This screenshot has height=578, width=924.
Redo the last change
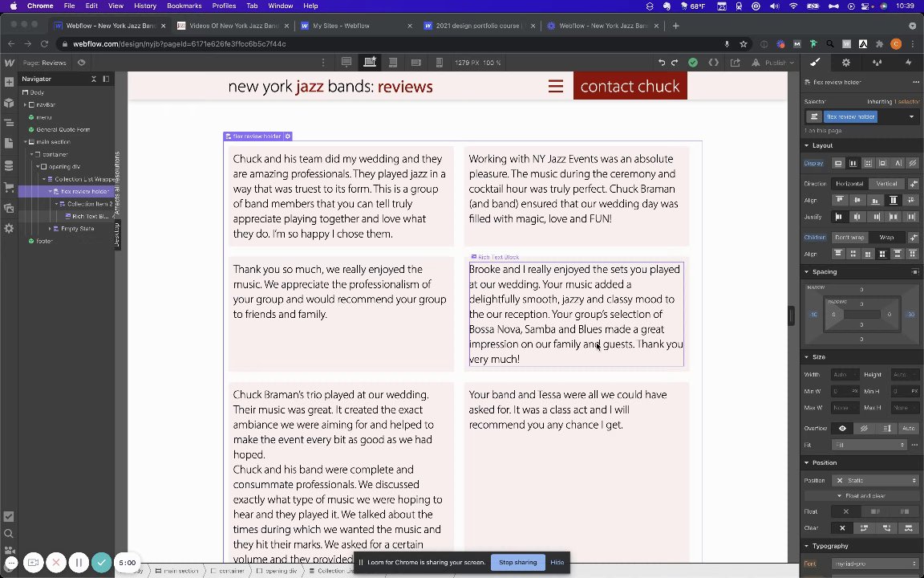click(x=675, y=63)
